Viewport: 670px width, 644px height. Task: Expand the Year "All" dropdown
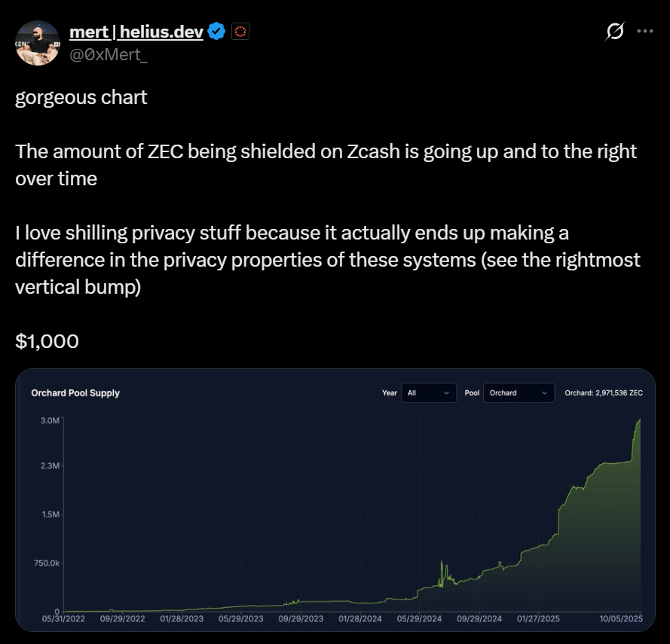click(x=428, y=393)
